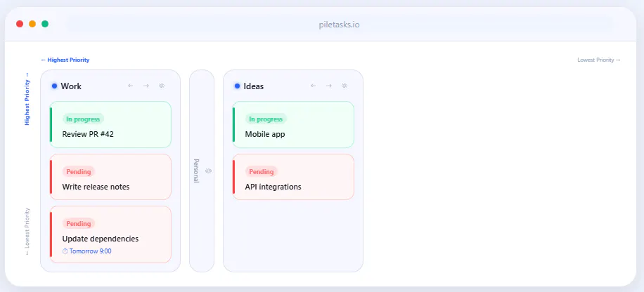Click the green maximize window dot
The image size is (644, 292).
coord(45,24)
